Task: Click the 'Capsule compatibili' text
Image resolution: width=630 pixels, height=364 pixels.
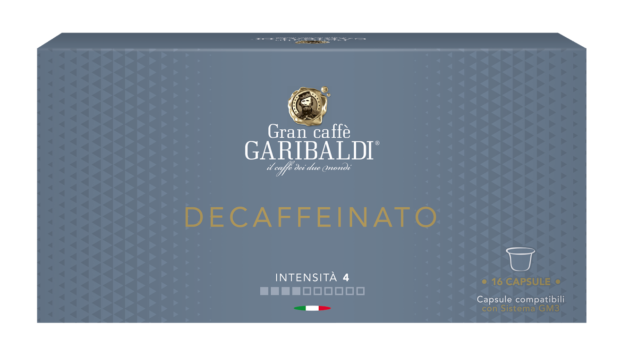Action: pyautogui.click(x=520, y=299)
